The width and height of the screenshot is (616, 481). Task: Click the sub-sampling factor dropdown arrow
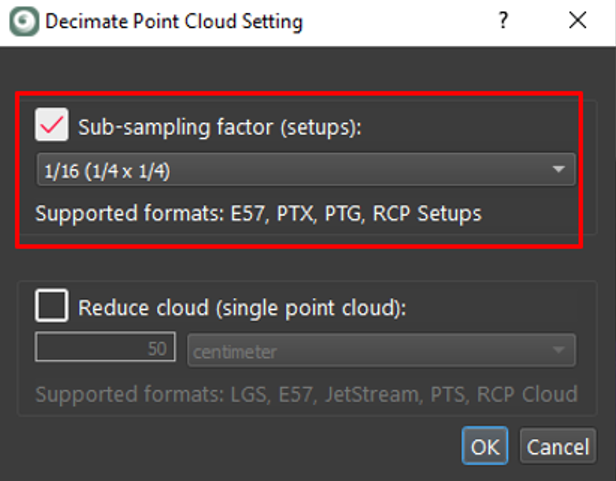point(559,171)
